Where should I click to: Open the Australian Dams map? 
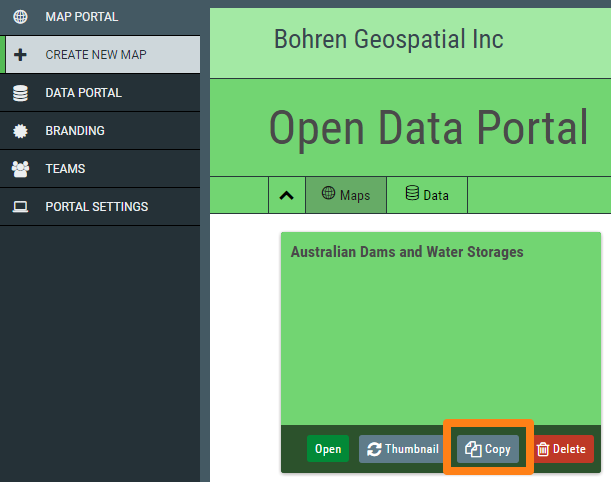pyautogui.click(x=328, y=449)
